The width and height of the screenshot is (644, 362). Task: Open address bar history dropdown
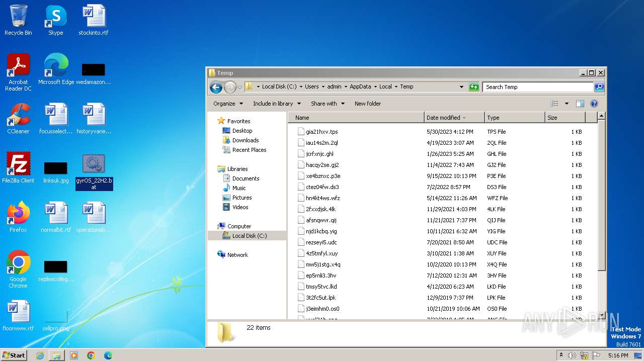(x=461, y=87)
